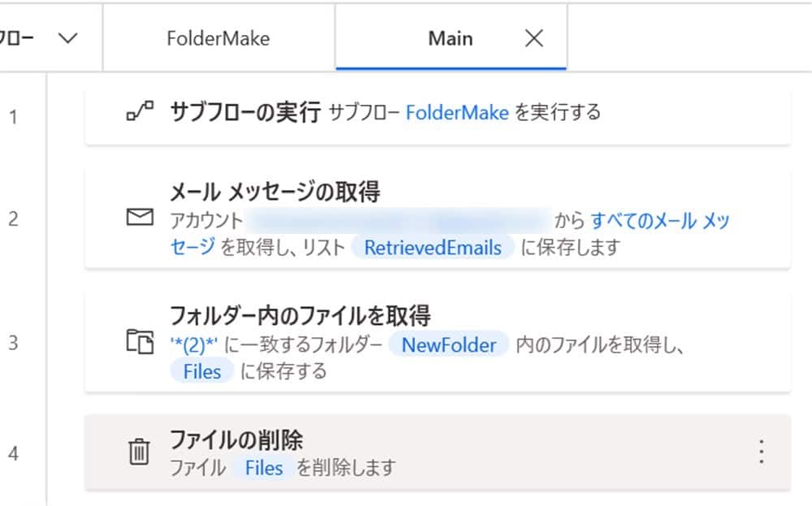The width and height of the screenshot is (812, 506).
Task: Select the Main tab
Action: click(x=450, y=37)
